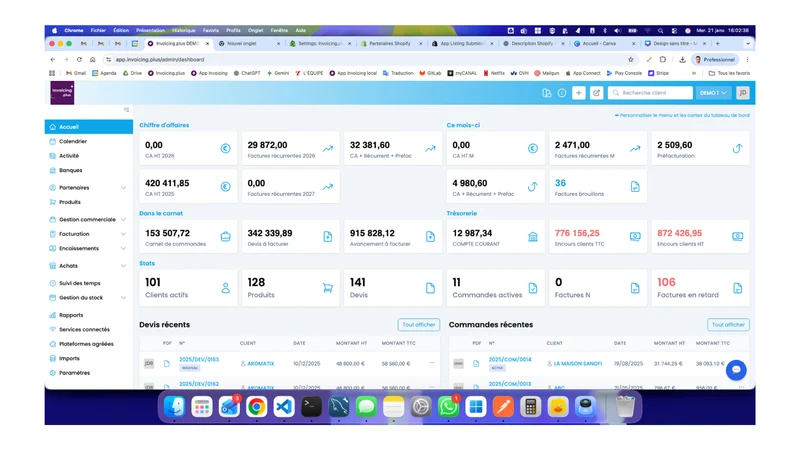The width and height of the screenshot is (800, 450).
Task: Click refresh icon on Préfacturation card
Action: click(x=738, y=148)
